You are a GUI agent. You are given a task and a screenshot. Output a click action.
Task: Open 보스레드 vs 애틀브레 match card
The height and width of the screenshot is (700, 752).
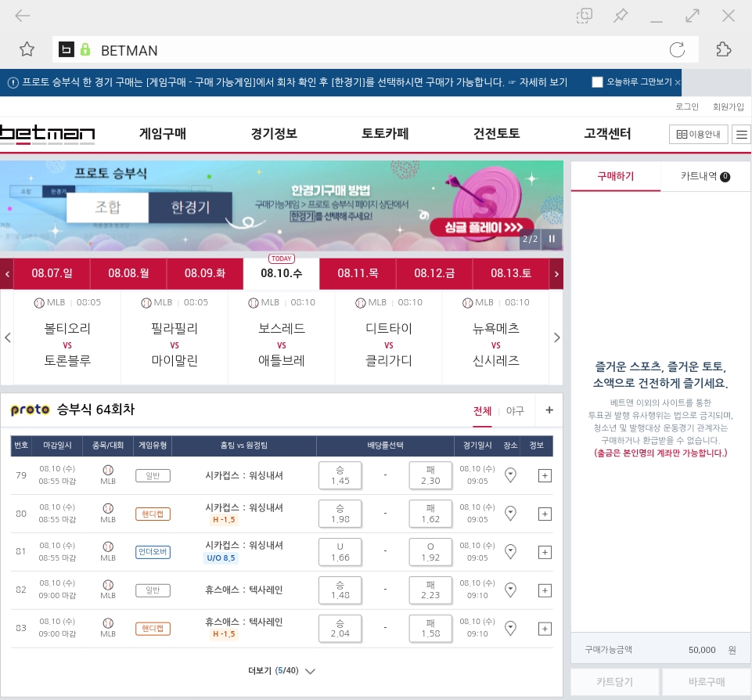click(282, 337)
